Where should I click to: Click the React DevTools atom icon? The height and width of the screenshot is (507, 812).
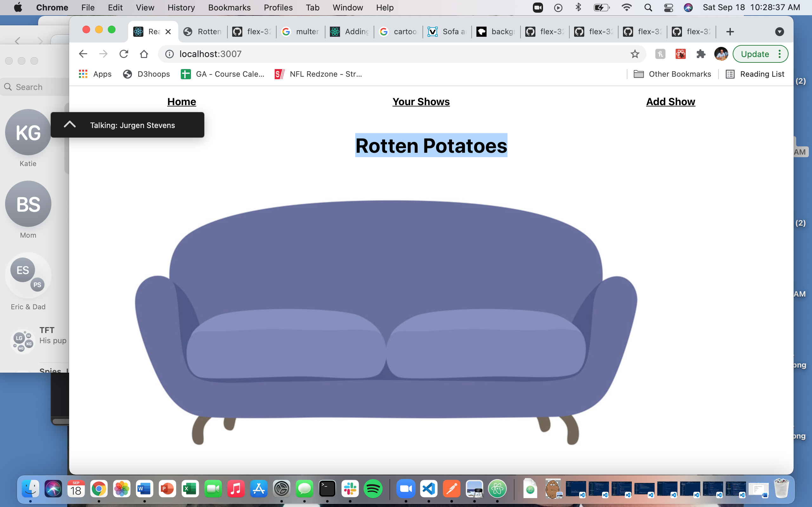click(680, 54)
